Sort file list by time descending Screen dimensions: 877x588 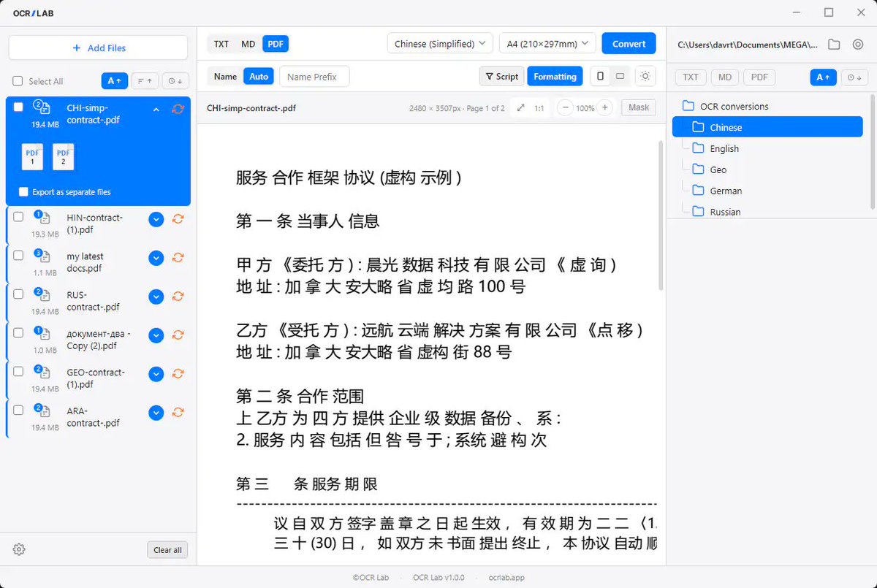pyautogui.click(x=175, y=81)
